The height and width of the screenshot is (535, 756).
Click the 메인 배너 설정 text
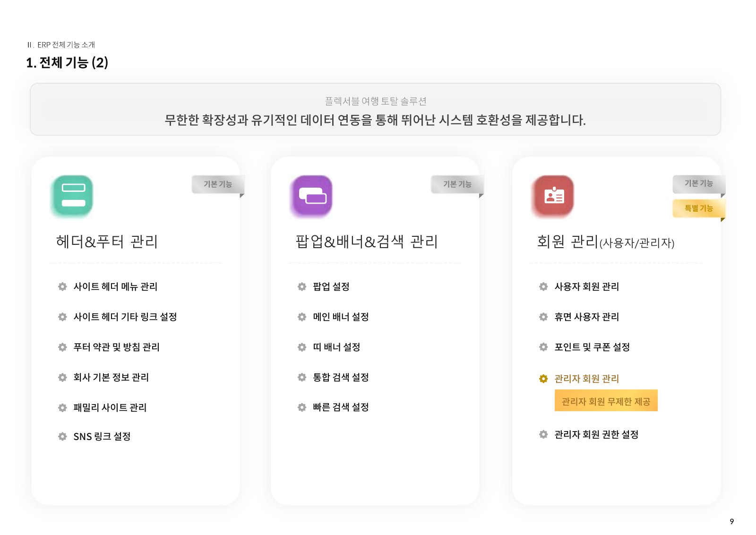click(x=341, y=317)
